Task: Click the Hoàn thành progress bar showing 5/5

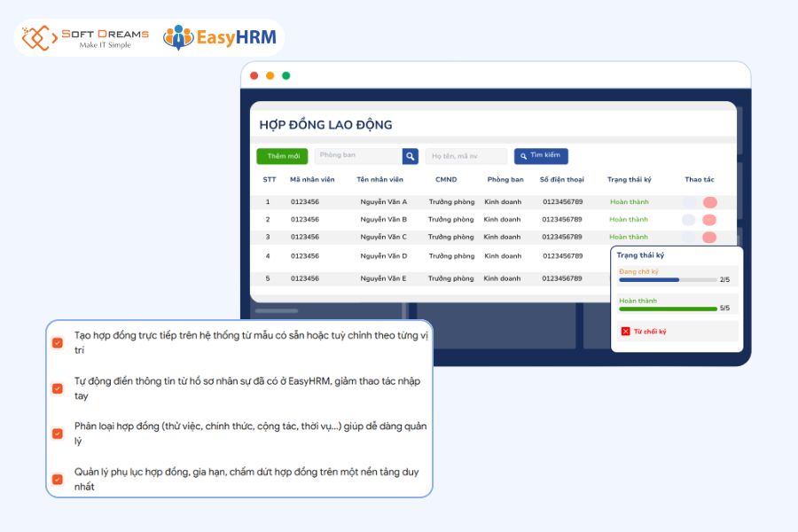Action: tap(669, 310)
